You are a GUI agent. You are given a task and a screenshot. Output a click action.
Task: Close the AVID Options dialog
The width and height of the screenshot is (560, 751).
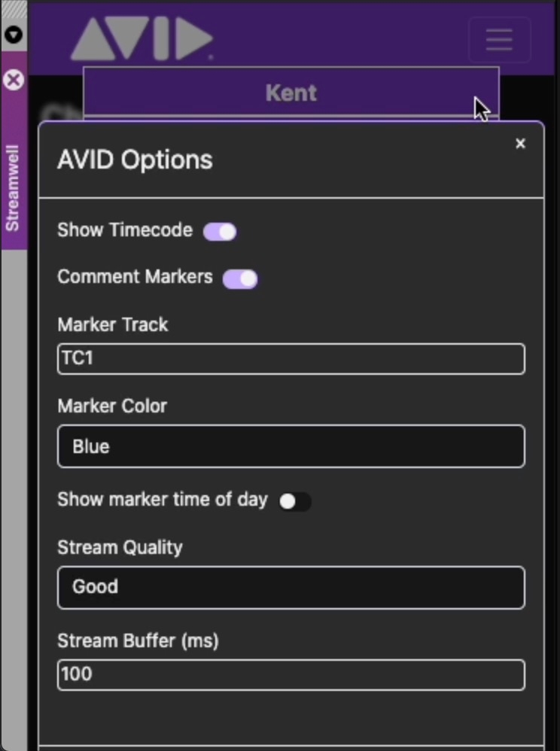(520, 144)
